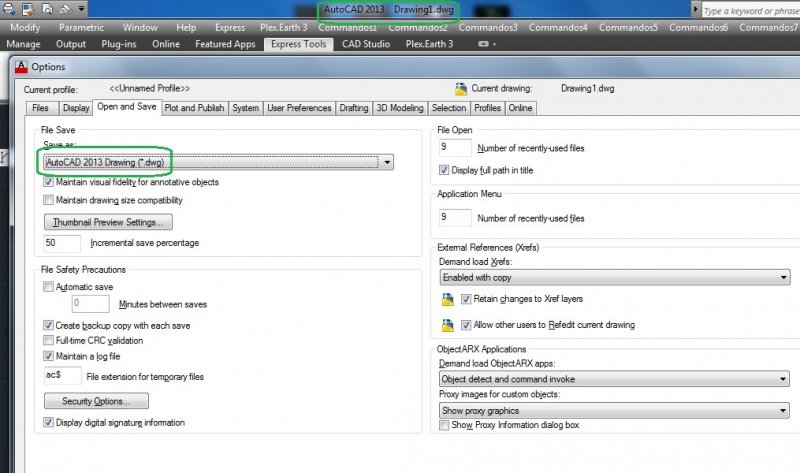This screenshot has height=473, width=800.
Task: Click the keyword search box
Action: pyautogui.click(x=751, y=10)
